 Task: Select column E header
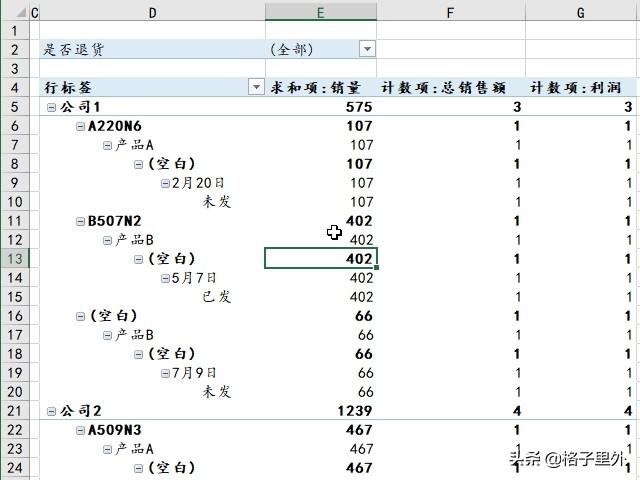click(321, 12)
